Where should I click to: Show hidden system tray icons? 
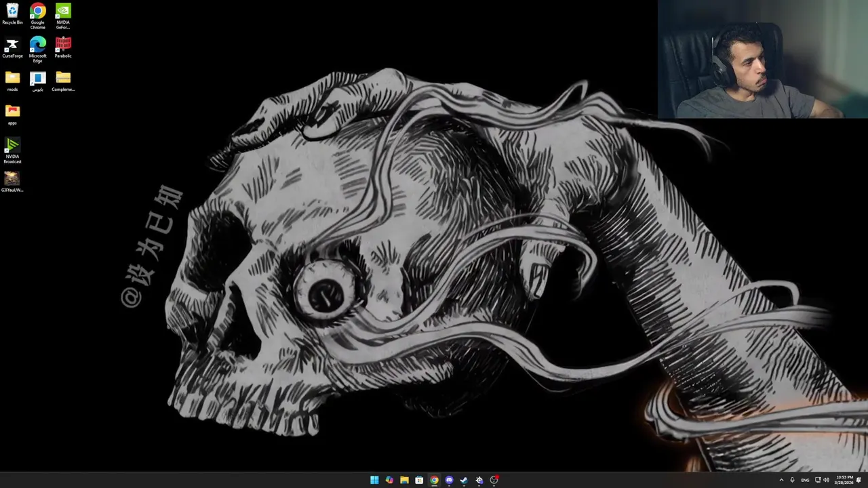tap(781, 480)
